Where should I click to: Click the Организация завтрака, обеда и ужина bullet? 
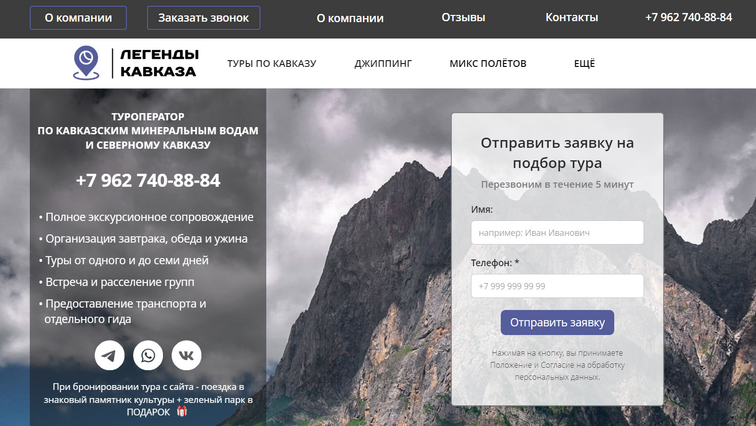coord(143,239)
